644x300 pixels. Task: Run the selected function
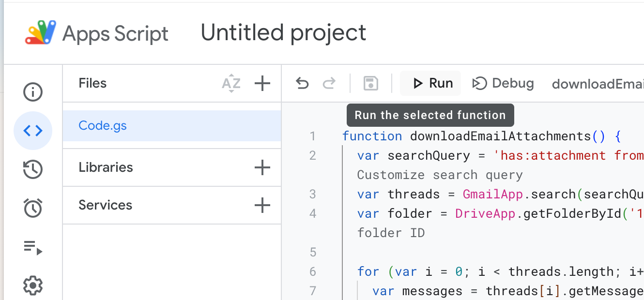pos(432,83)
